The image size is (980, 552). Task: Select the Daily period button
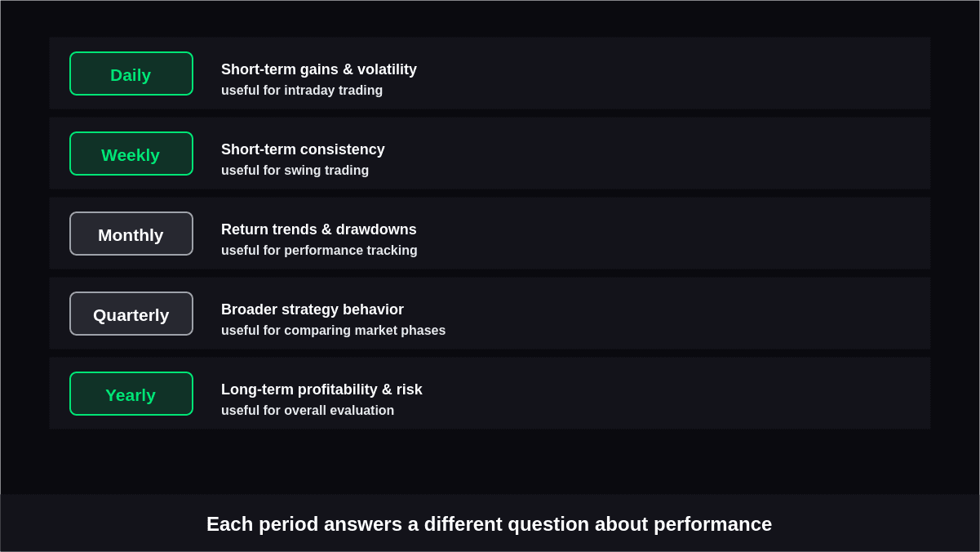[131, 73]
